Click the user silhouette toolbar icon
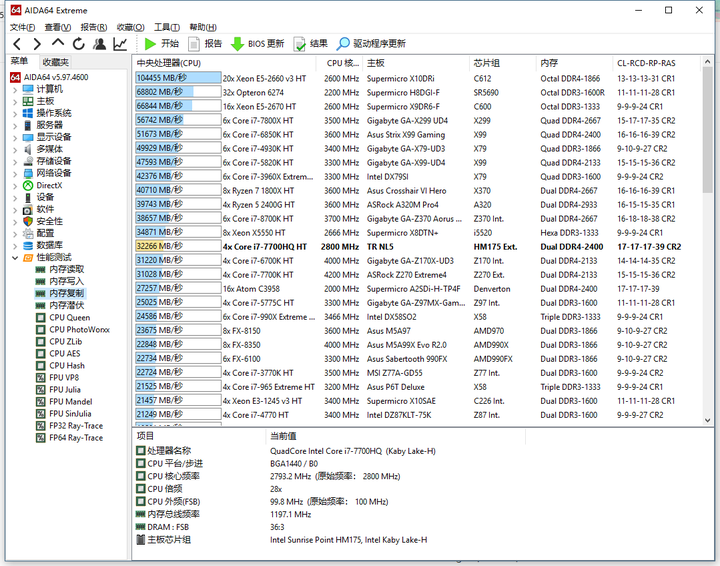 (99, 44)
